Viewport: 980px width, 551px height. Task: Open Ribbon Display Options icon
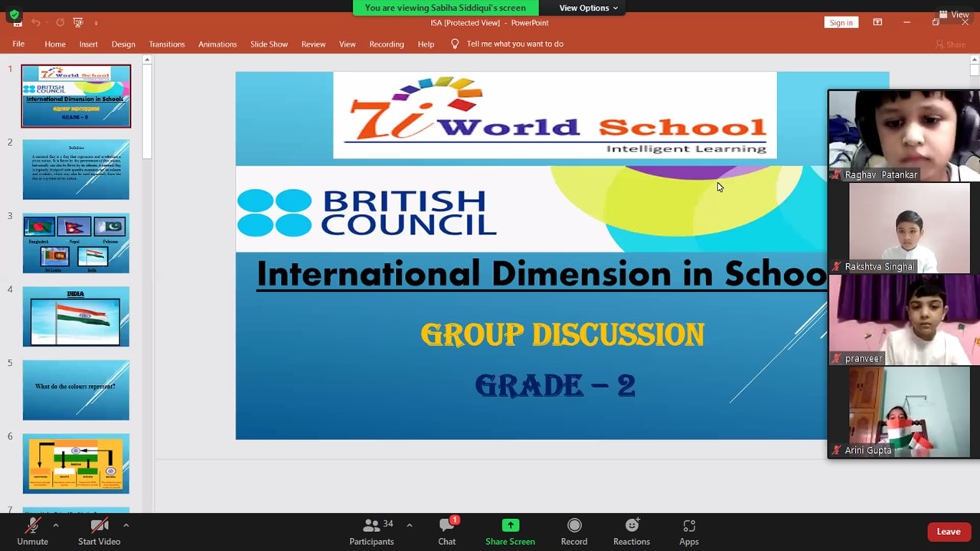[x=877, y=22]
